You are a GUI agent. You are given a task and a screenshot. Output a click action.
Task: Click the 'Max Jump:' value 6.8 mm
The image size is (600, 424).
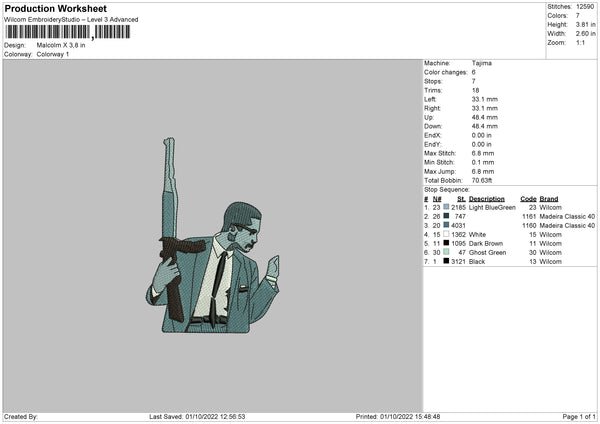483,171
